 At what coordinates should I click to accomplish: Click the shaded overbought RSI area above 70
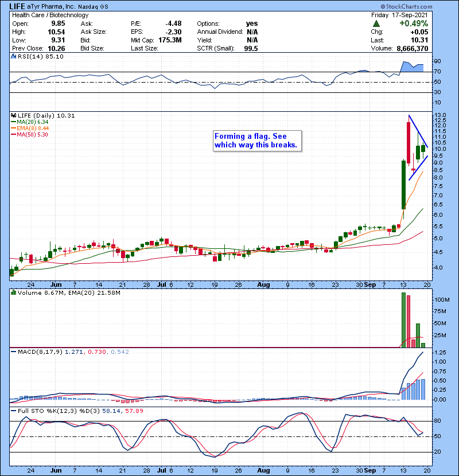click(412, 68)
